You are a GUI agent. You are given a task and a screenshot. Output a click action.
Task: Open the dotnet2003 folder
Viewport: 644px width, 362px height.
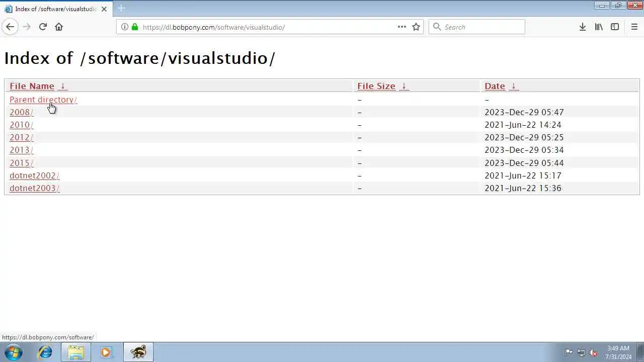(x=34, y=188)
